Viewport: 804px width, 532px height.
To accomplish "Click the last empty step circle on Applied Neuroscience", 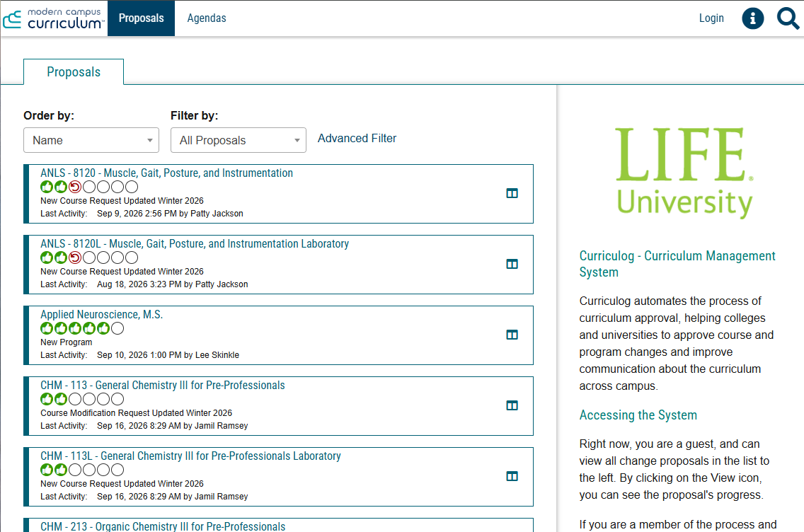I will 117,328.
